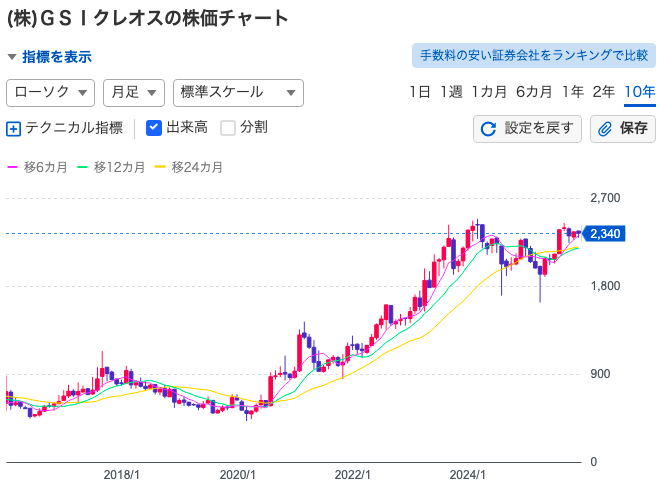This screenshot has height=487, width=666.
Task: Open the 標準スケール scale dropdown
Action: (x=237, y=92)
